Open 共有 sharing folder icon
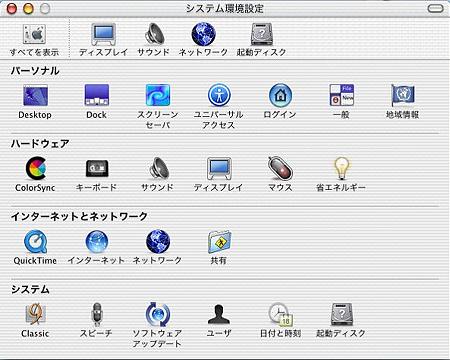 point(219,242)
